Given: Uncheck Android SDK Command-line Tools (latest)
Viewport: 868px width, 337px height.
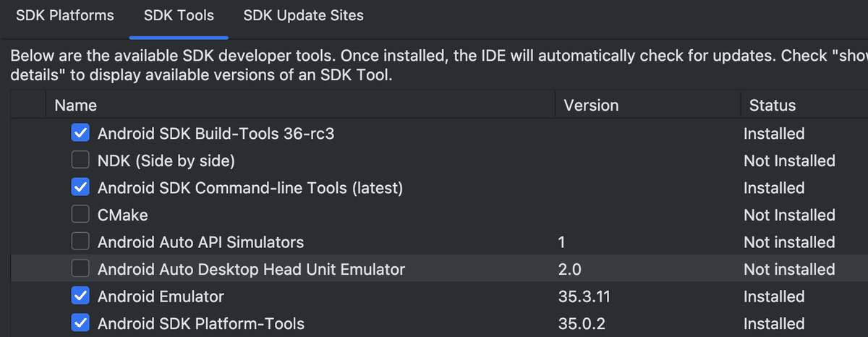Looking at the screenshot, I should point(81,188).
